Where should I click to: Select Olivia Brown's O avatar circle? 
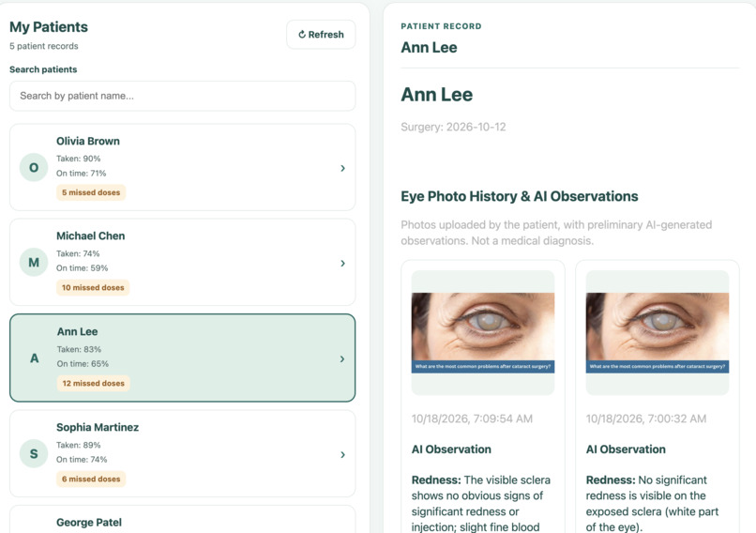tap(34, 167)
